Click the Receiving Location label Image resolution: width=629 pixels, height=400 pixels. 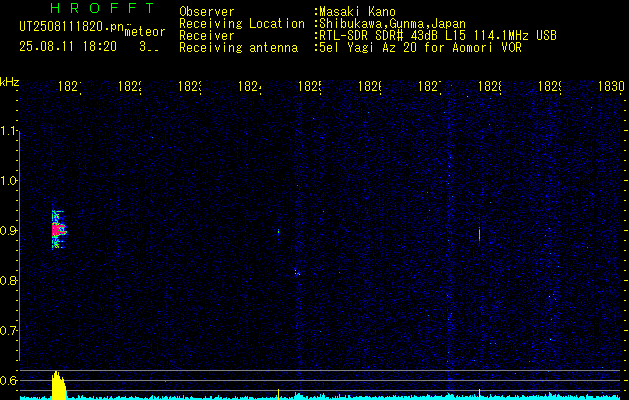(242, 24)
